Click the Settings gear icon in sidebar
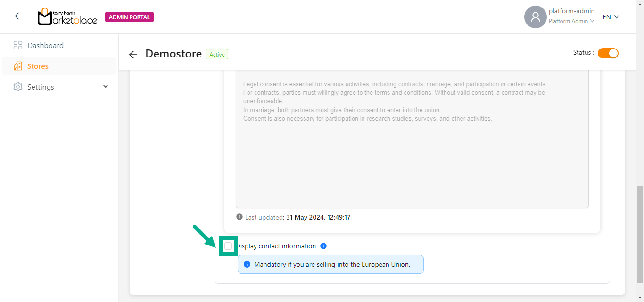The width and height of the screenshot is (644, 302). coord(18,87)
